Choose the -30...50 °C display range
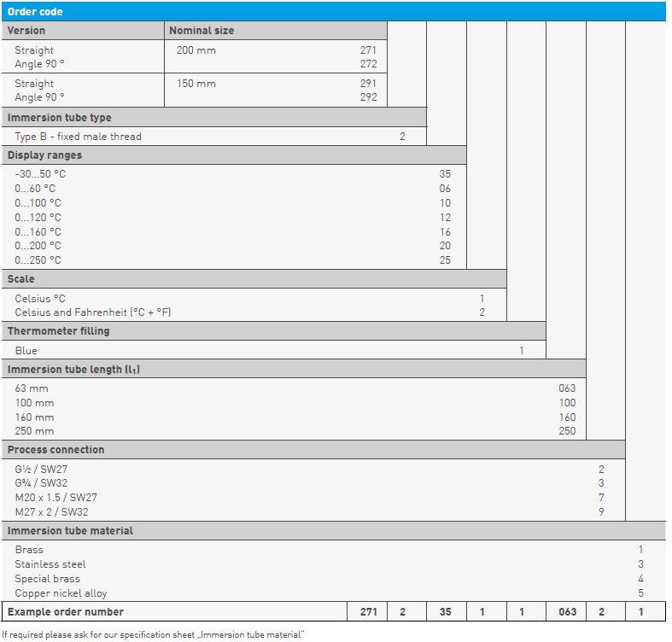The height and width of the screenshot is (642, 672). (40, 174)
